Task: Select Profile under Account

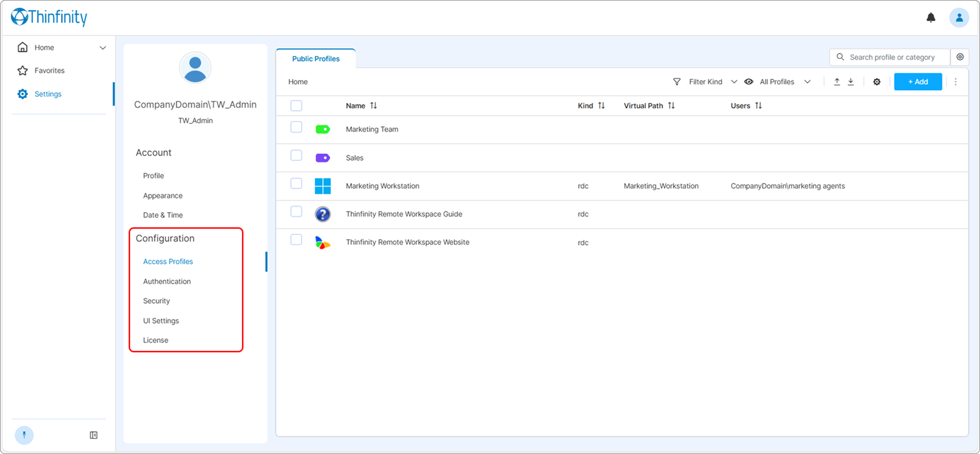Action: click(154, 176)
